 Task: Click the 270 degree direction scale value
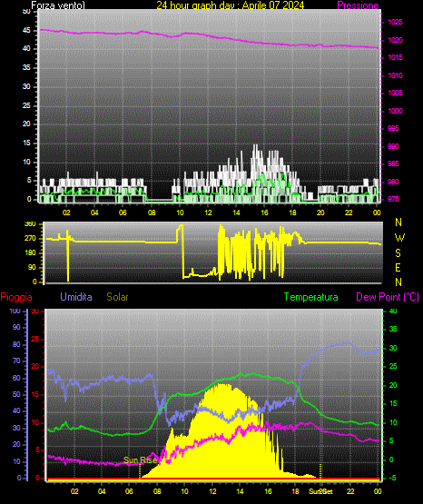(x=31, y=239)
